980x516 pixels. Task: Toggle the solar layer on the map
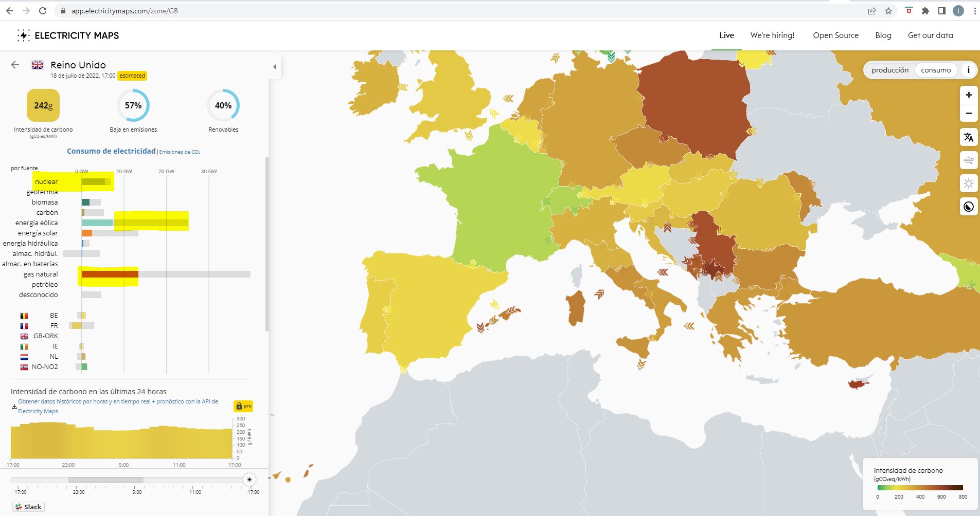[x=969, y=183]
